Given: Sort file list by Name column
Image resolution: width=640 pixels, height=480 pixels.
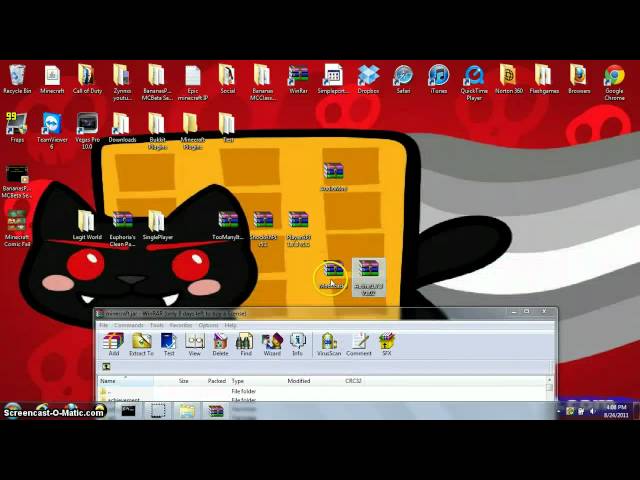Looking at the screenshot, I should coord(126,381).
